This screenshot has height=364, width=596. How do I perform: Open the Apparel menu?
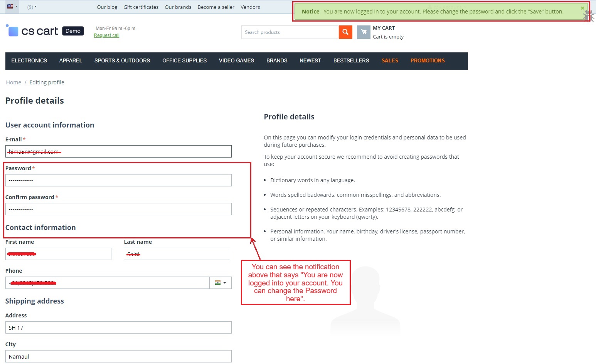tap(71, 61)
